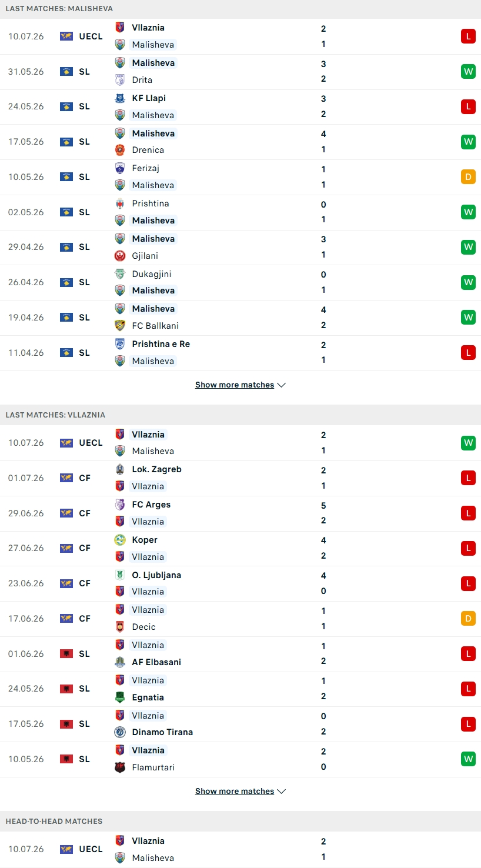Click the Flamurtari team logo
Image resolution: width=481 pixels, height=868 pixels.
tap(120, 767)
